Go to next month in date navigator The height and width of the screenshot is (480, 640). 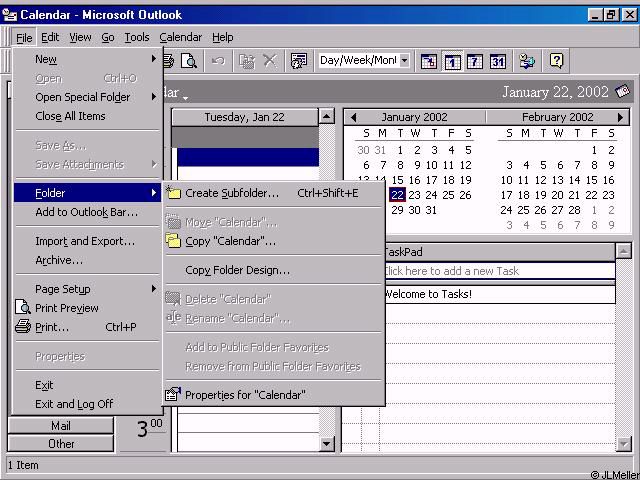click(620, 118)
